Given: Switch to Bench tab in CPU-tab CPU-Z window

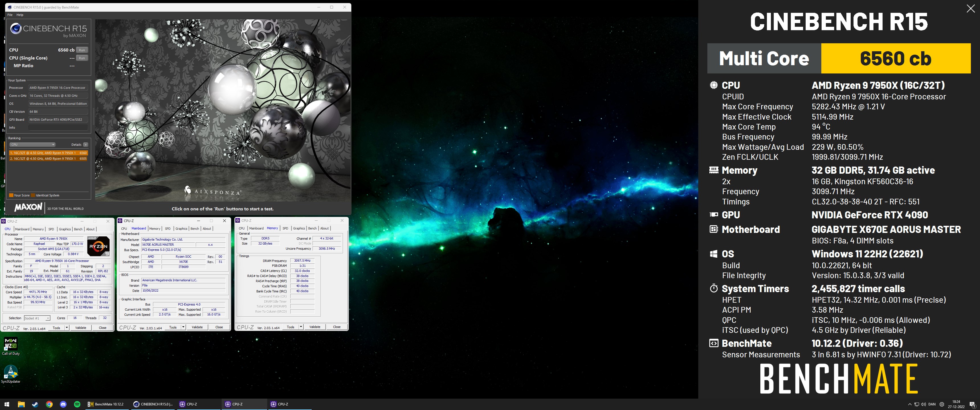Looking at the screenshot, I should [x=78, y=229].
